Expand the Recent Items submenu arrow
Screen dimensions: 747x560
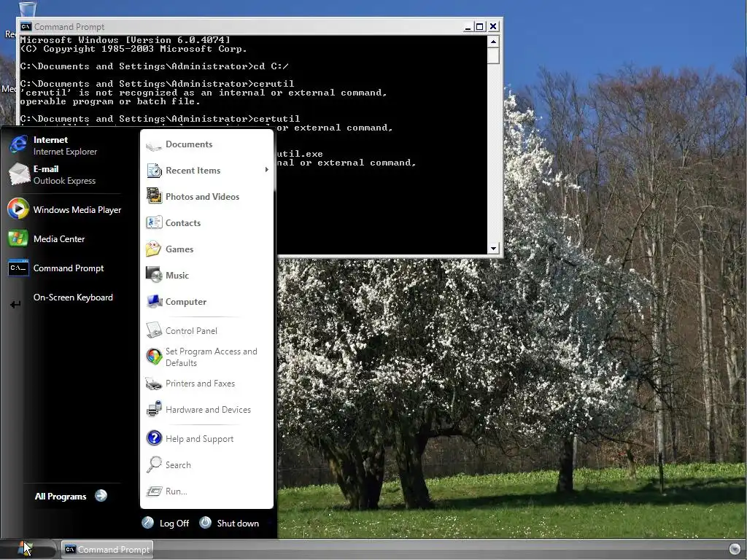point(267,170)
